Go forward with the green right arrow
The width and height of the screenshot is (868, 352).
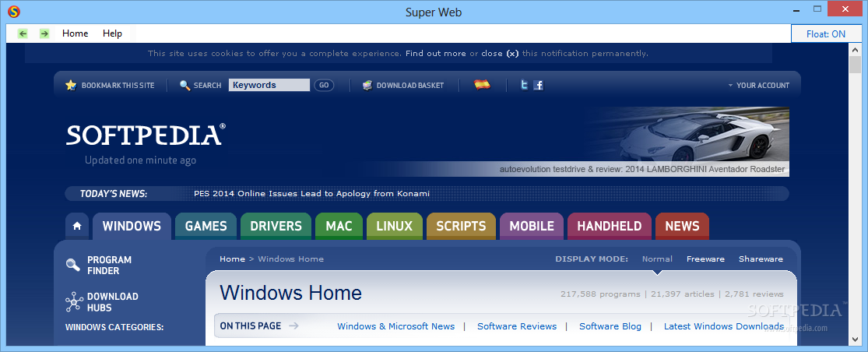tap(44, 33)
